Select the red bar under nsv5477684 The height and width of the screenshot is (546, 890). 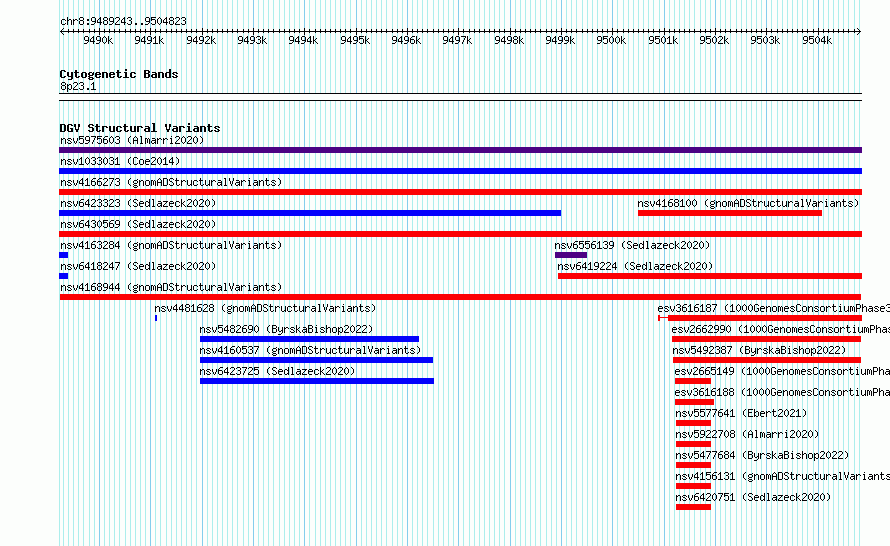pyautogui.click(x=693, y=465)
